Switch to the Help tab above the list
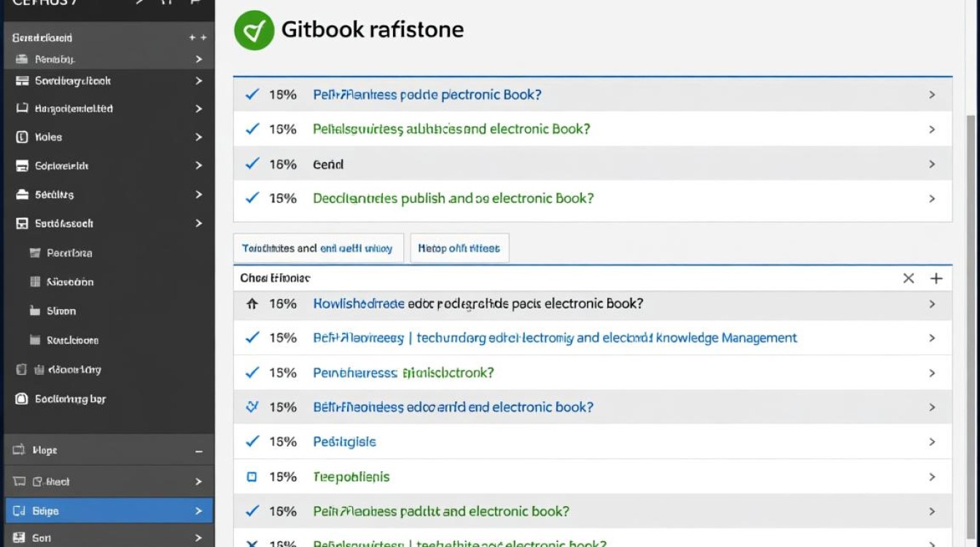Screen dimensions: 980x547 tap(460, 248)
